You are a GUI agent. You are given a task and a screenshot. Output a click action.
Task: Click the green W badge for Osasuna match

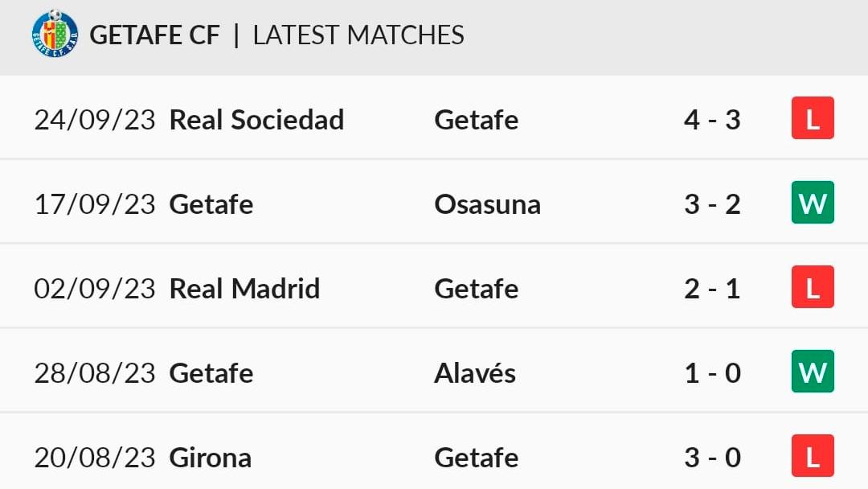pyautogui.click(x=813, y=202)
